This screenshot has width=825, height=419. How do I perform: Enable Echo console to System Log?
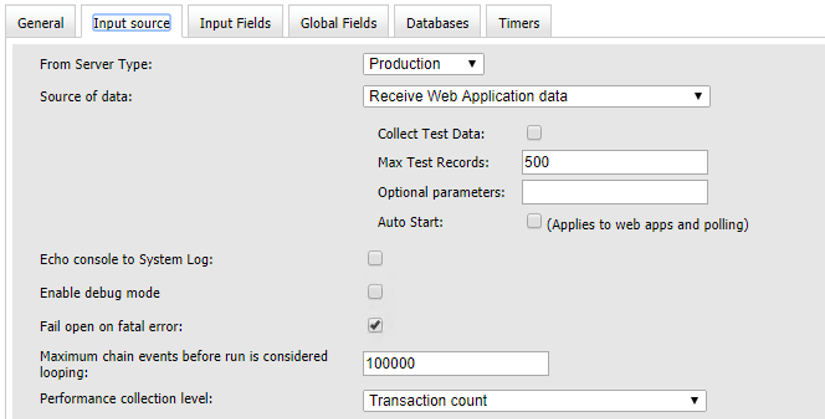[x=375, y=259]
